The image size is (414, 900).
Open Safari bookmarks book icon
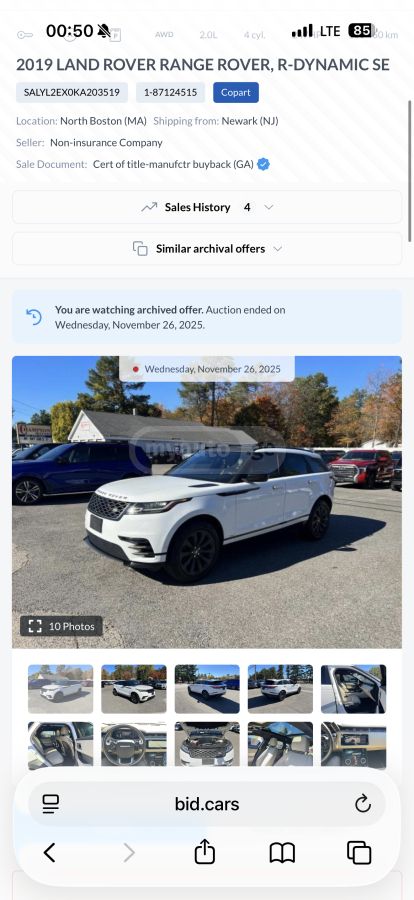(282, 852)
